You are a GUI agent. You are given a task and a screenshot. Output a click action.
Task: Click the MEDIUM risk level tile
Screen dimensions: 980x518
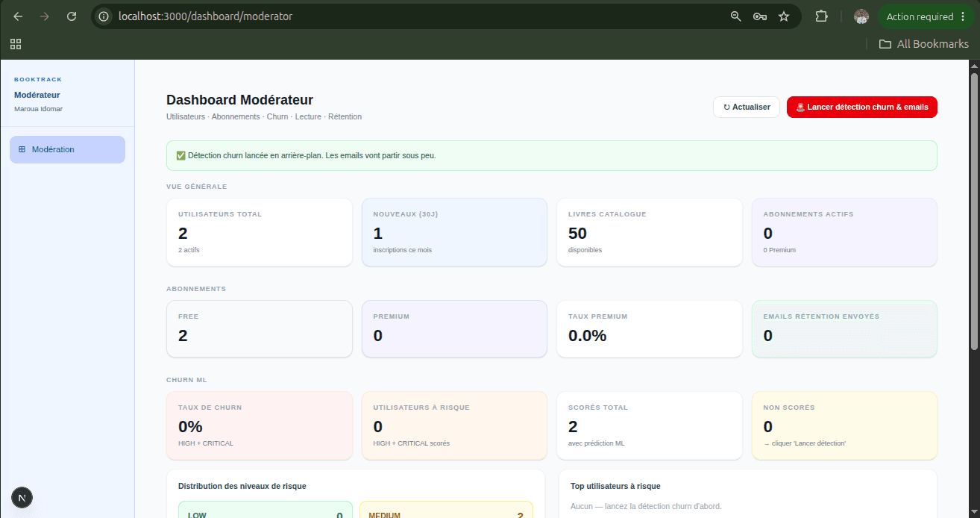pos(446,510)
